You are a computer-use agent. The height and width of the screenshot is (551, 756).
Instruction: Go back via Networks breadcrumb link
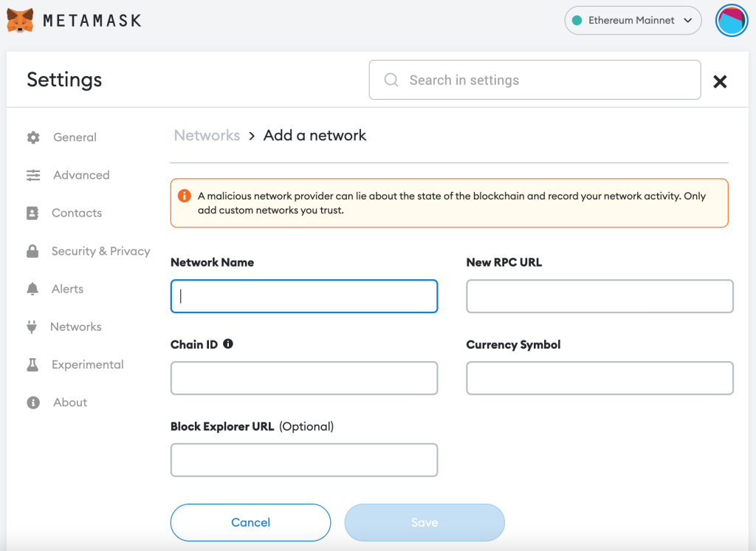pos(207,136)
